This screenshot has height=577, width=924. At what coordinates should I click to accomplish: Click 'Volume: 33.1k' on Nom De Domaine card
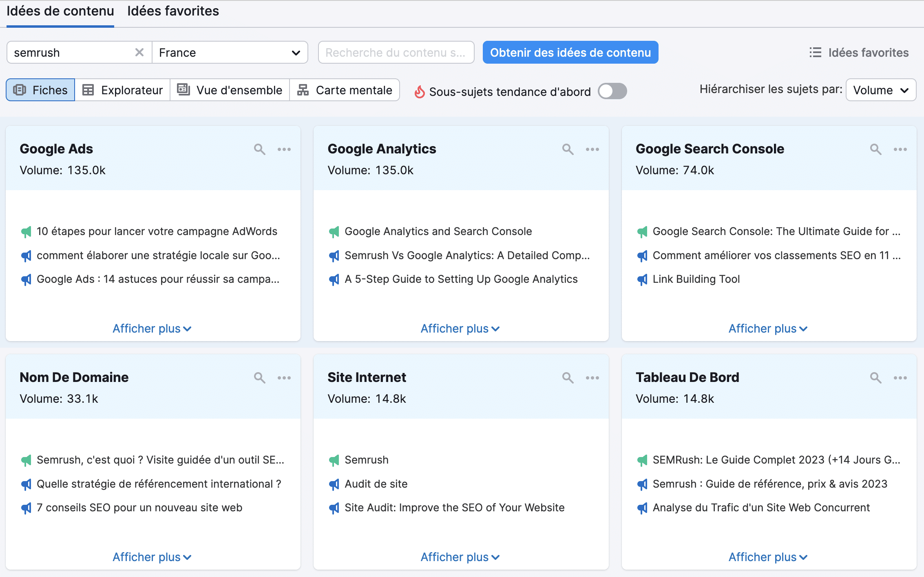point(59,399)
